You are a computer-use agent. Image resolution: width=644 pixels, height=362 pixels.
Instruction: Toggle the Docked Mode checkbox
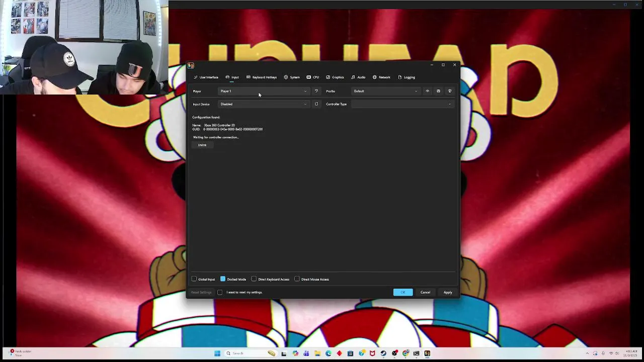[x=223, y=279]
